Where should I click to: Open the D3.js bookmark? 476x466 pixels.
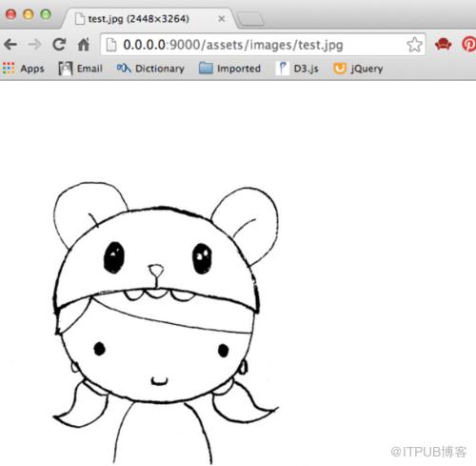[x=297, y=69]
